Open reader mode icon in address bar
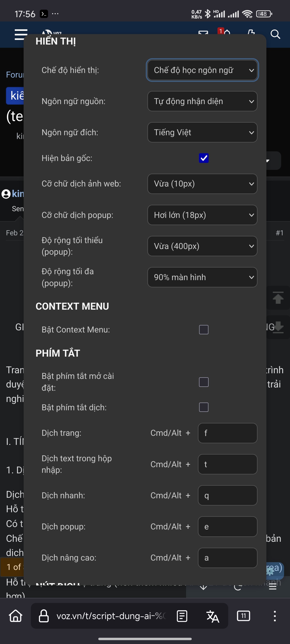 click(182, 616)
